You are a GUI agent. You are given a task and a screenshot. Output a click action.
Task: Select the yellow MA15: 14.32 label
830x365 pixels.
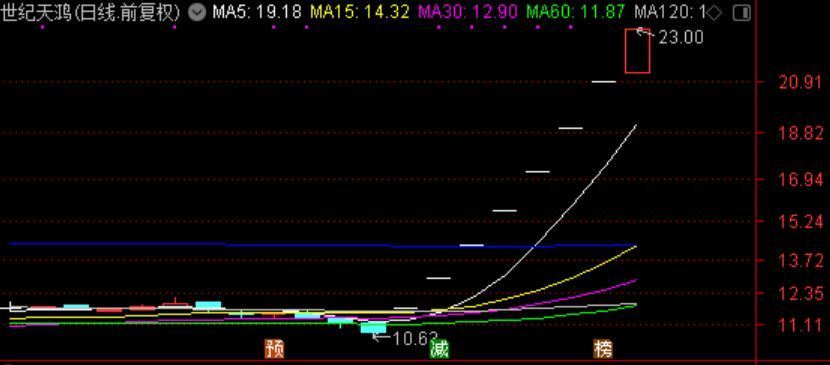coord(359,12)
